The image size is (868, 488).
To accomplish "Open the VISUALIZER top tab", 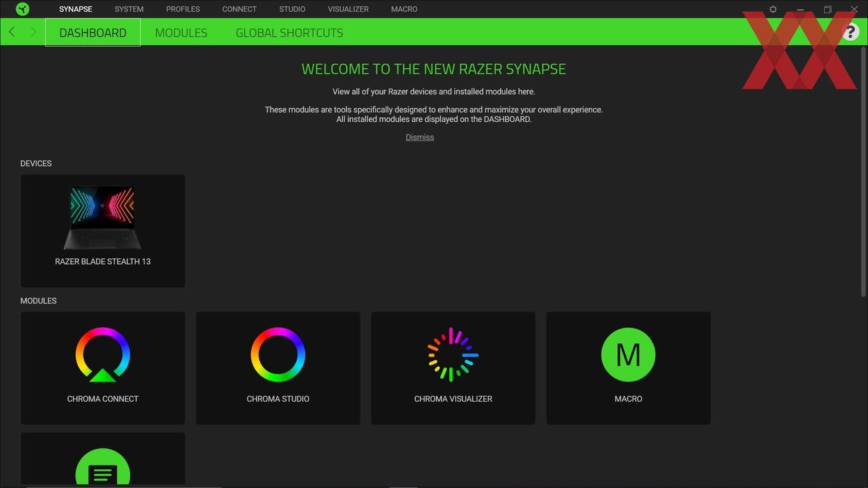I will [348, 9].
